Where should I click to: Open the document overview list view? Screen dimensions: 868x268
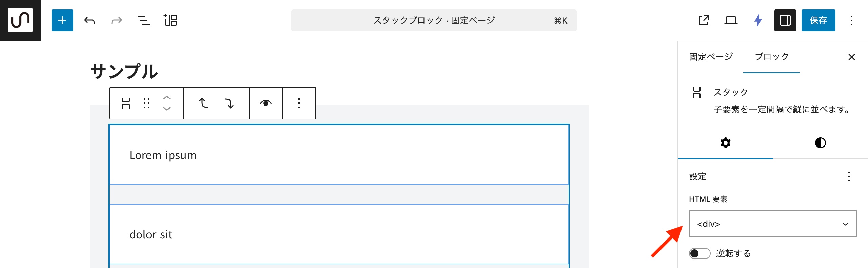tap(143, 20)
